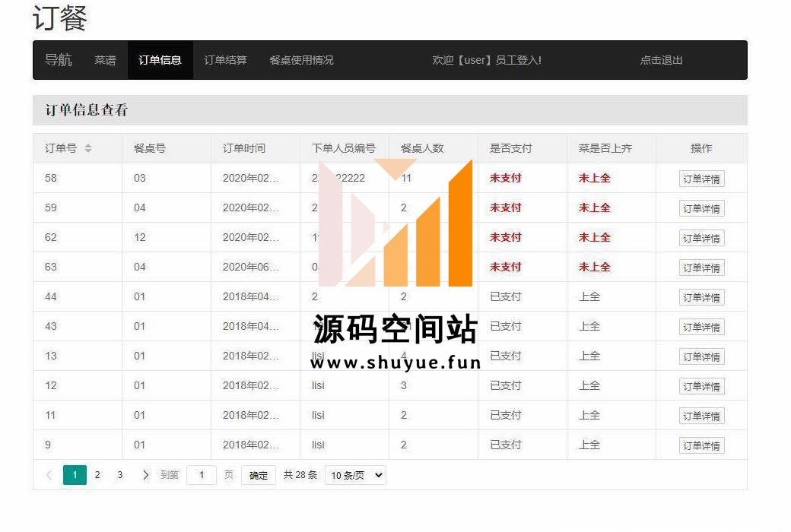Click 点击退出 to log out
This screenshot has width=791, height=532.
coord(662,60)
